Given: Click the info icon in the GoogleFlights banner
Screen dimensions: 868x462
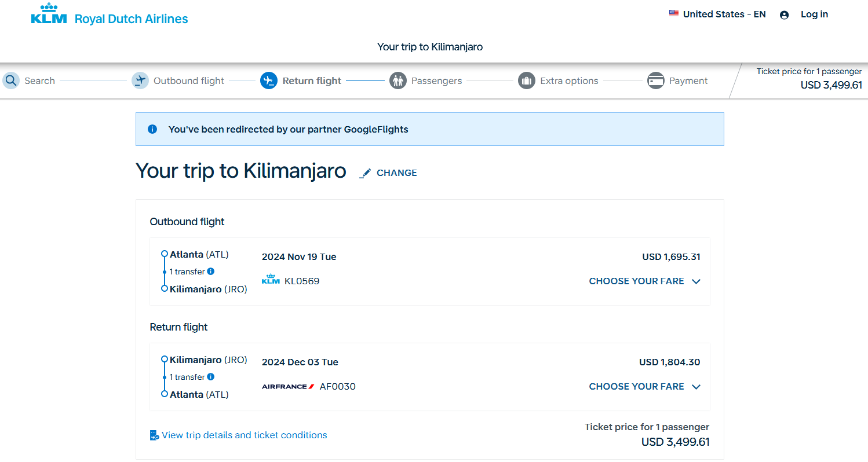Looking at the screenshot, I should click(x=152, y=129).
